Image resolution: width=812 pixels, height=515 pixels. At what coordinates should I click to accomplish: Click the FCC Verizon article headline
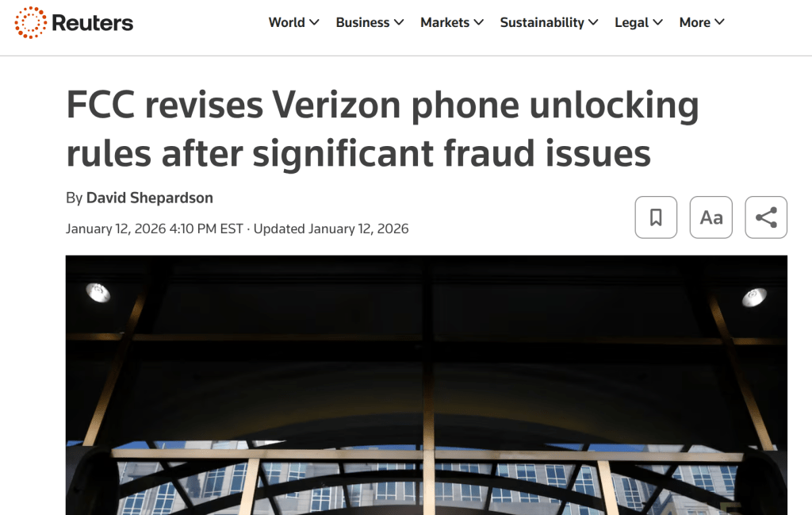click(382, 129)
